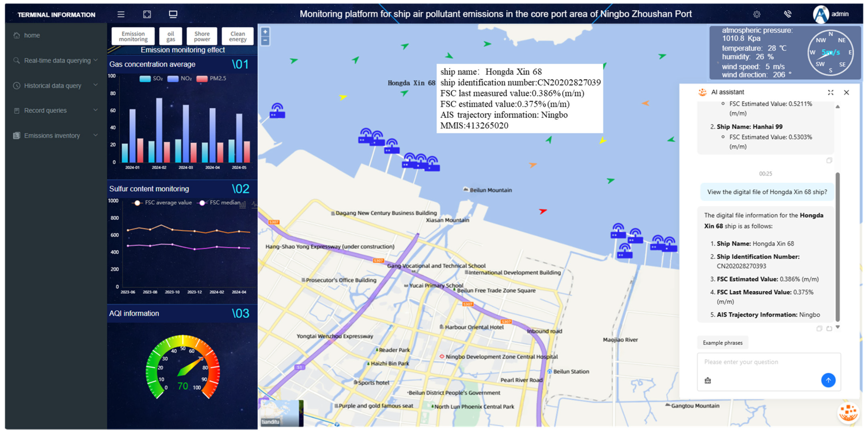Viewport: 868px width, 433px height.
Task: Switch to the Clean energy tab
Action: click(x=237, y=36)
